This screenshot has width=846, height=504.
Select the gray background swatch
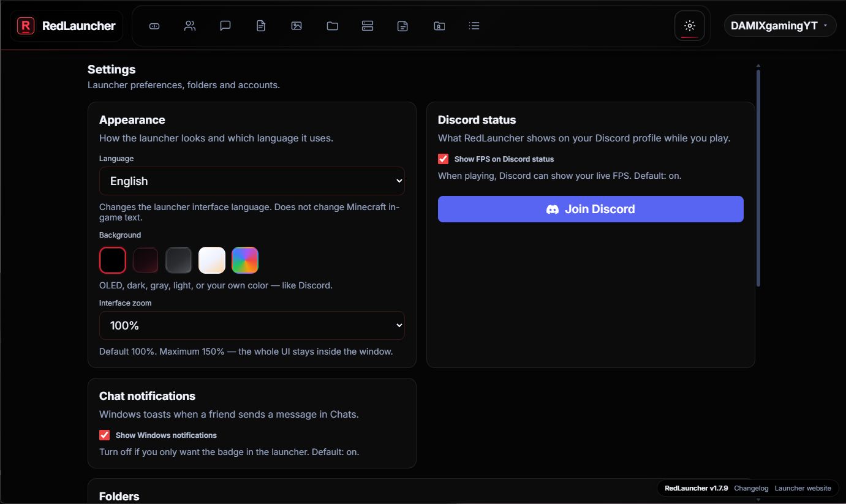click(179, 260)
